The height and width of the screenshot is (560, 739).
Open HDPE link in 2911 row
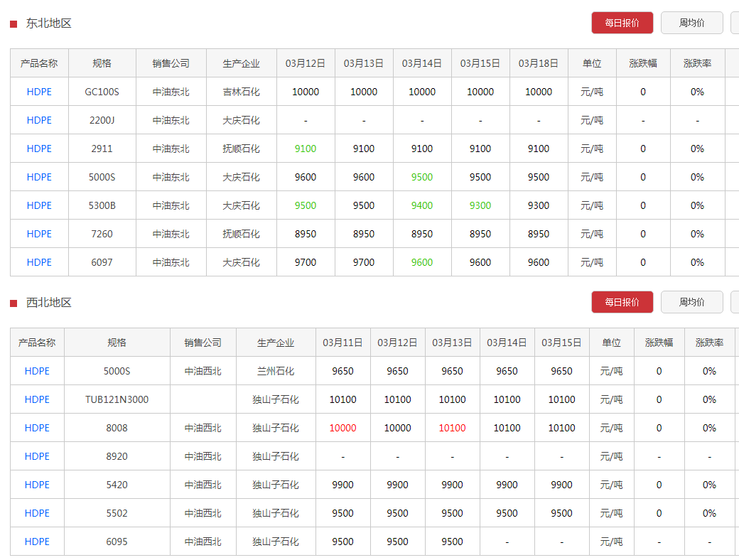pos(39,149)
